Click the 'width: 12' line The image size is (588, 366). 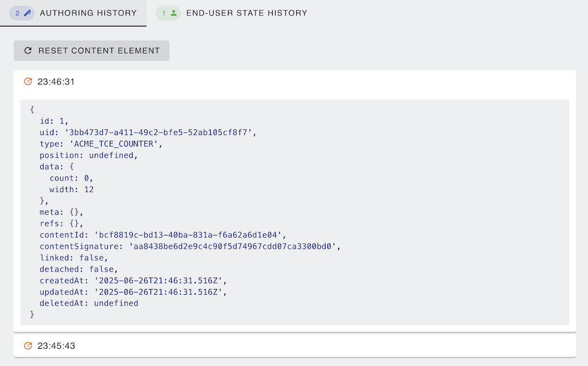72,190
